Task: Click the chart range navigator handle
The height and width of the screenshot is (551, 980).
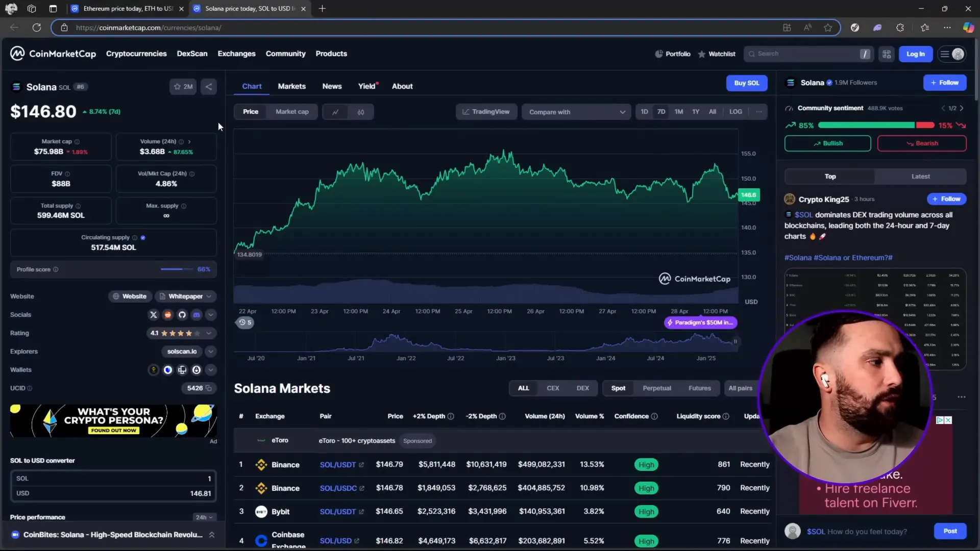Action: (736, 341)
